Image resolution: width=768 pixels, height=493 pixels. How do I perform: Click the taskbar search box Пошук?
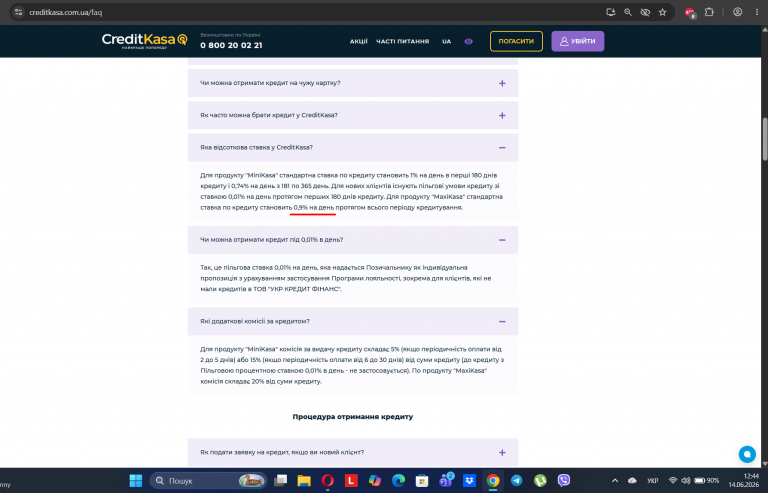[208, 481]
